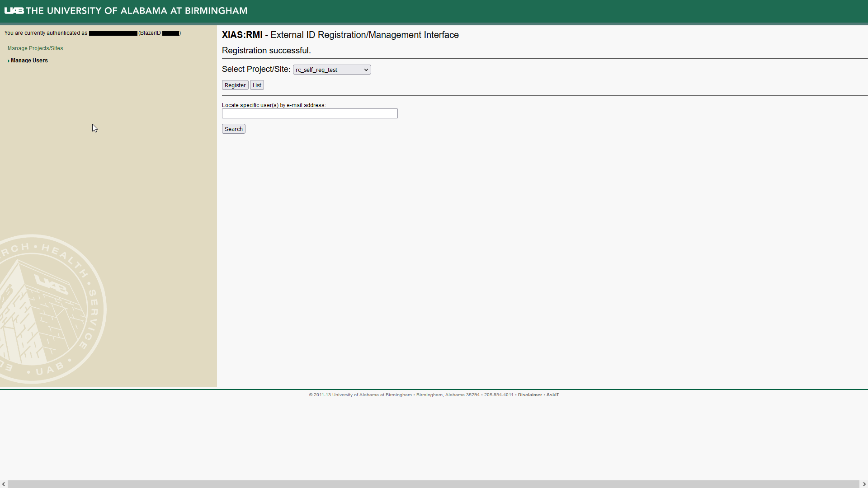
Task: Open the Manage Projects/Sites link
Action: [35, 48]
